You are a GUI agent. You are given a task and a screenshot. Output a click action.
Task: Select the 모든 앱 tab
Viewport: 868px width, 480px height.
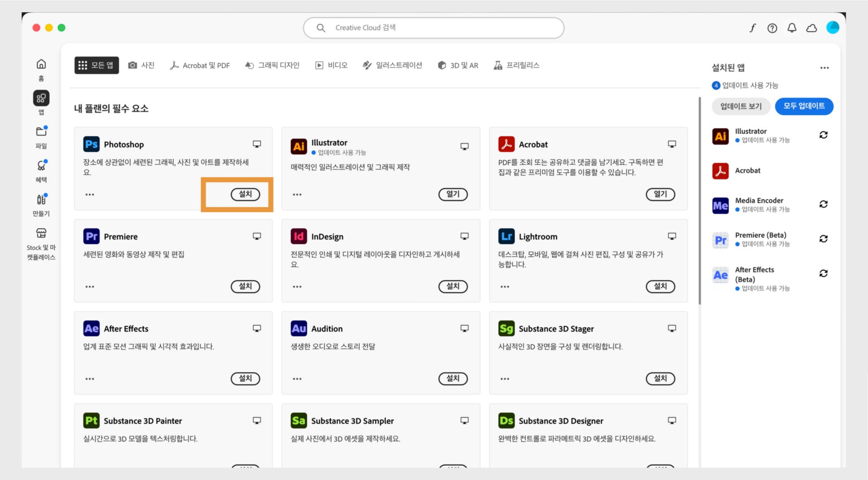click(96, 65)
